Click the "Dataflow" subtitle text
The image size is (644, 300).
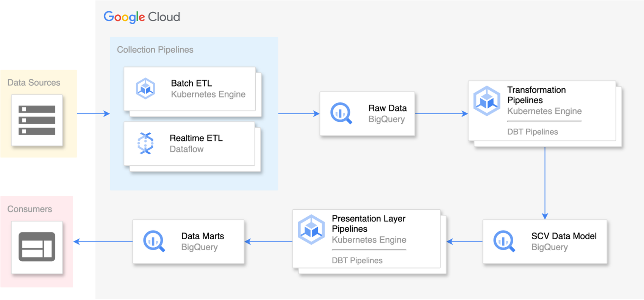(187, 149)
